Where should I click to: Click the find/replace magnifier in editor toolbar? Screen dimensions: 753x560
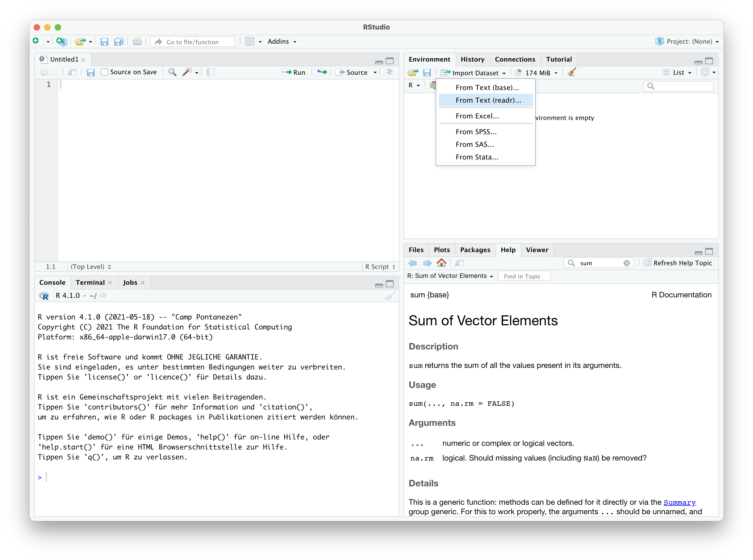click(172, 72)
